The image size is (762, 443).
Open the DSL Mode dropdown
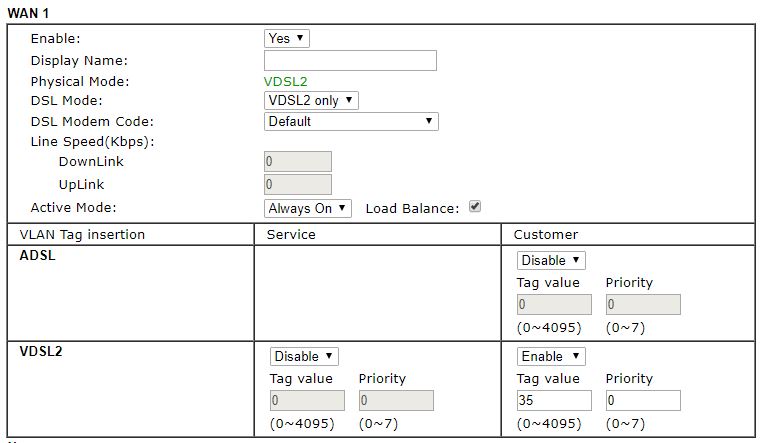311,101
